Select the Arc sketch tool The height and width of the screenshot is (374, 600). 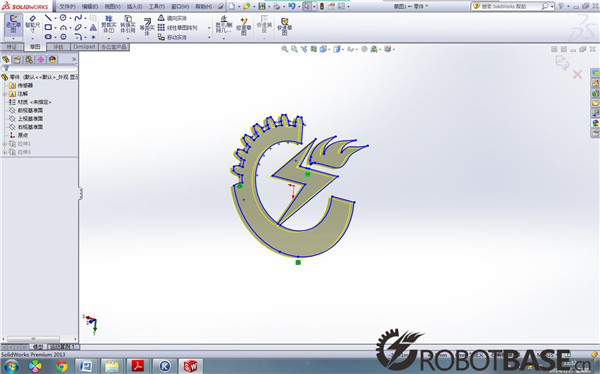[64, 28]
